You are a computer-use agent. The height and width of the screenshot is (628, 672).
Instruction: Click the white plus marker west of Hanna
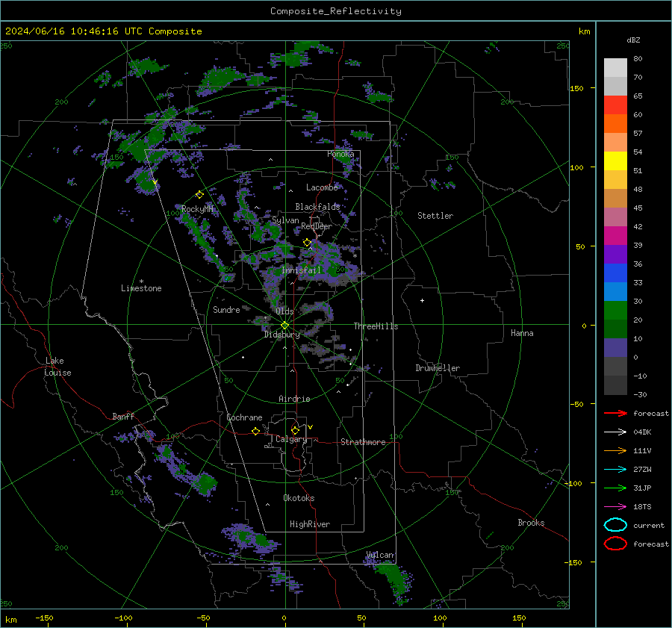coord(422,300)
